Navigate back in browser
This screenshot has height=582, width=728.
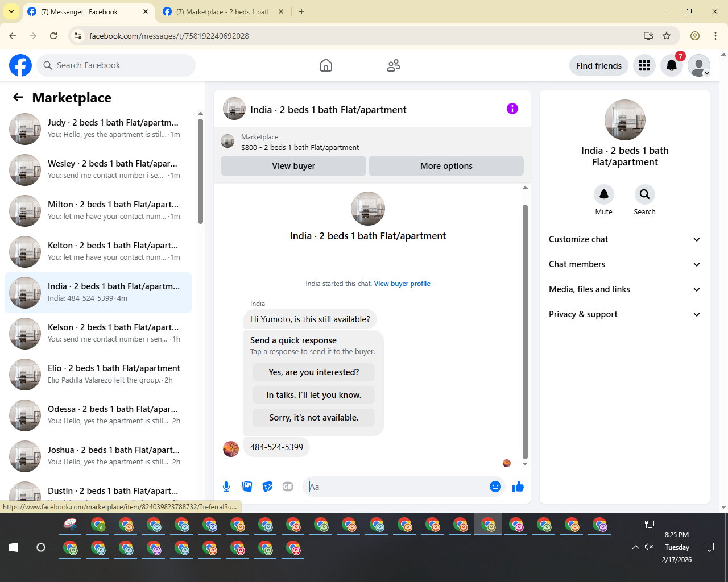[13, 36]
